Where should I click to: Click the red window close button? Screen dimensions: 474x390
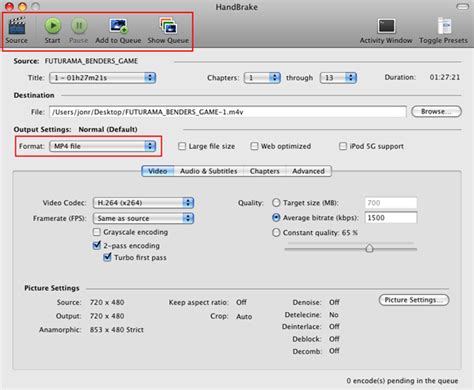pos(9,6)
